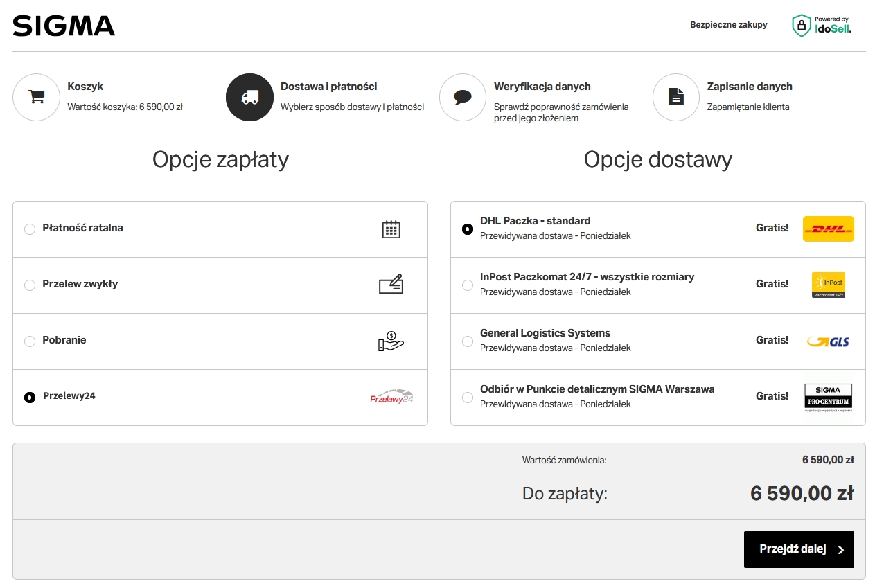Open the Koszyk cart step icon
The height and width of the screenshot is (588, 875).
[x=36, y=97]
